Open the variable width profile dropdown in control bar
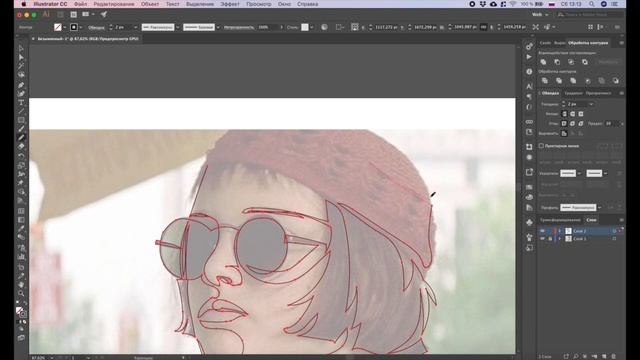Image resolution: width=640 pixels, height=360 pixels. [178, 27]
